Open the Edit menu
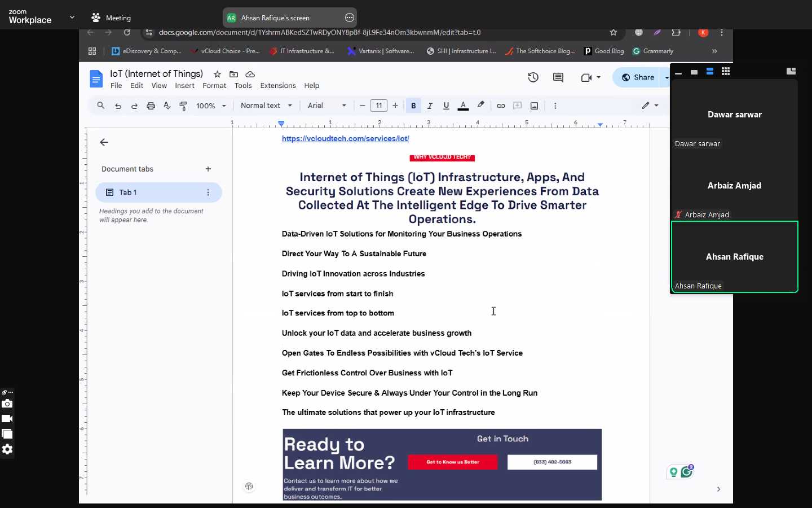 (x=136, y=86)
